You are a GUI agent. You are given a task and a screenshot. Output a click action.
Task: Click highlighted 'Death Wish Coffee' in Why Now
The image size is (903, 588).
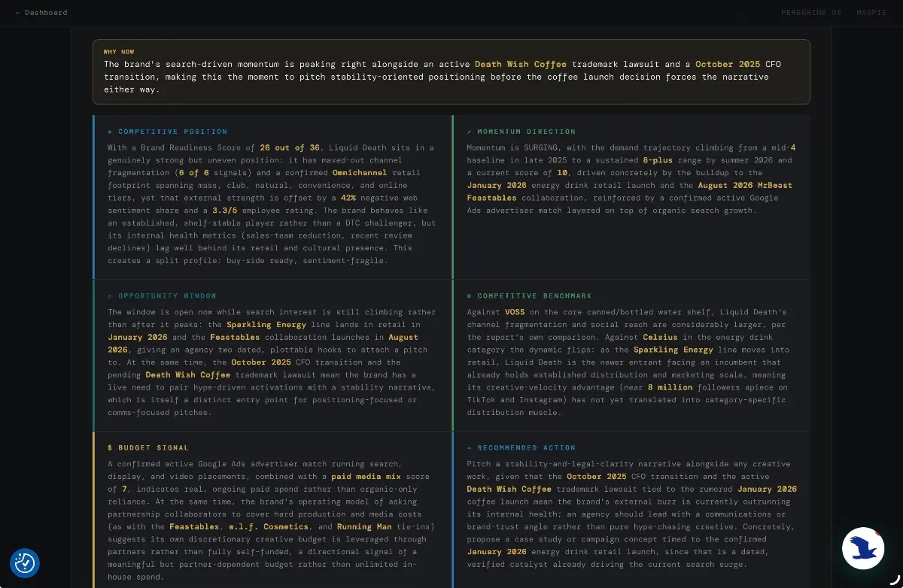(521, 65)
